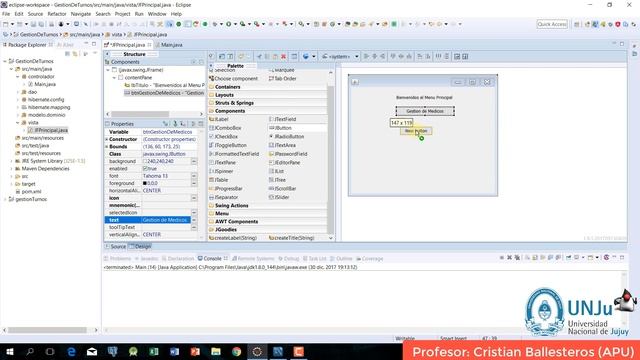The height and width of the screenshot is (360, 640).
Task: Click Choose component in palette
Action: coord(233,78)
